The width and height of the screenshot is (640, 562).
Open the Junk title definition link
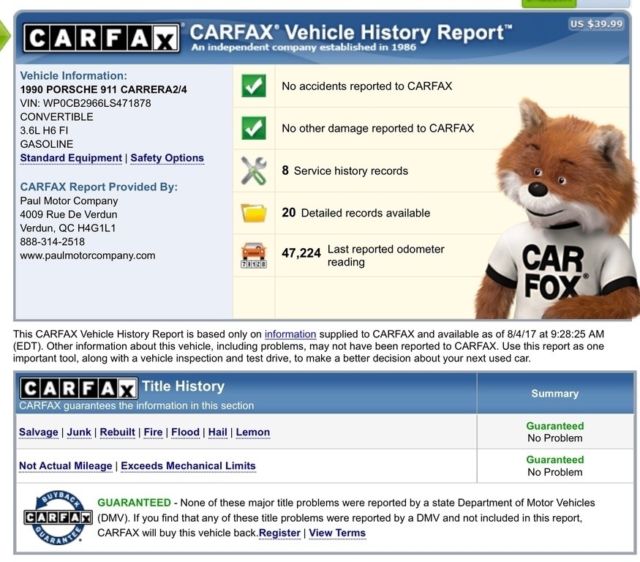tap(79, 432)
